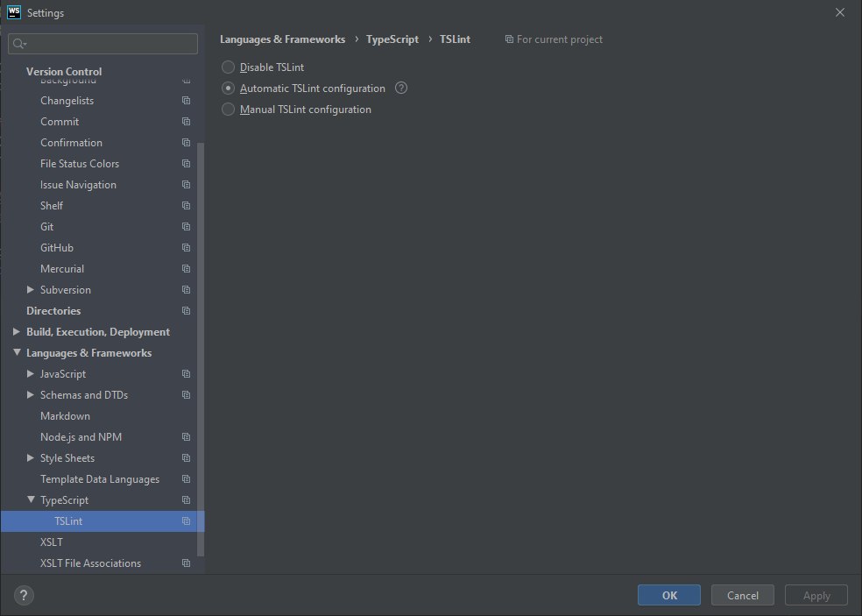Click the For current project icon

509,39
